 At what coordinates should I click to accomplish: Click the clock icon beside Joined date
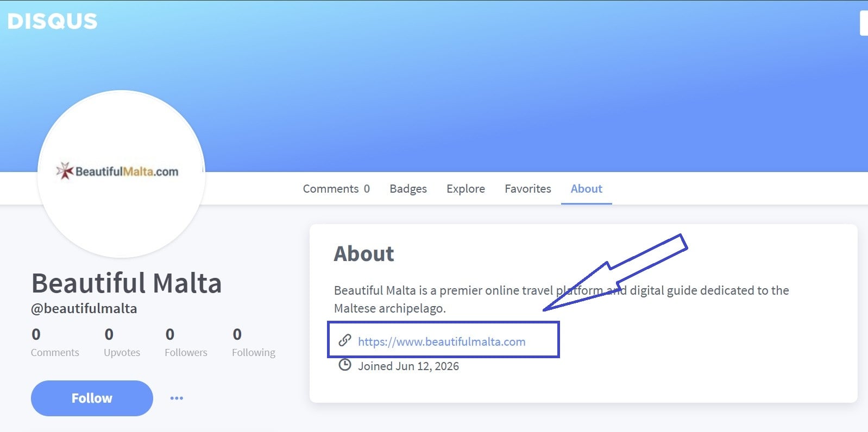(344, 365)
